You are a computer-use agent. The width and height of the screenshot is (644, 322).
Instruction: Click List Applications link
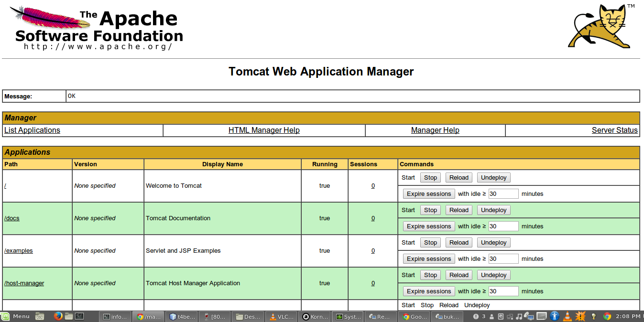click(x=32, y=130)
